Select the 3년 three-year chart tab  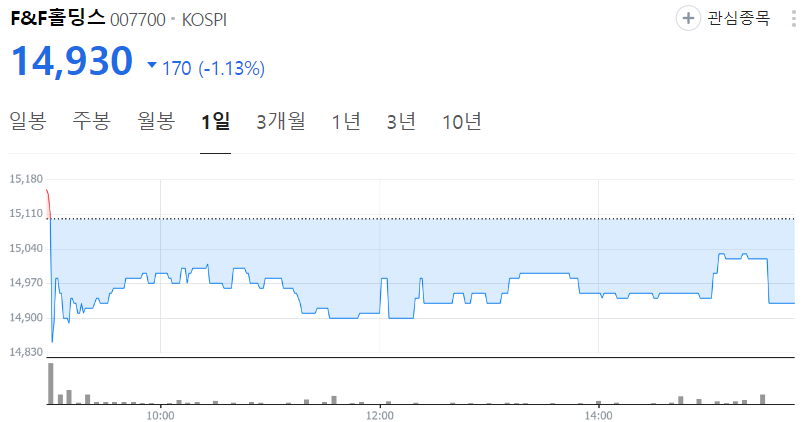[401, 122]
